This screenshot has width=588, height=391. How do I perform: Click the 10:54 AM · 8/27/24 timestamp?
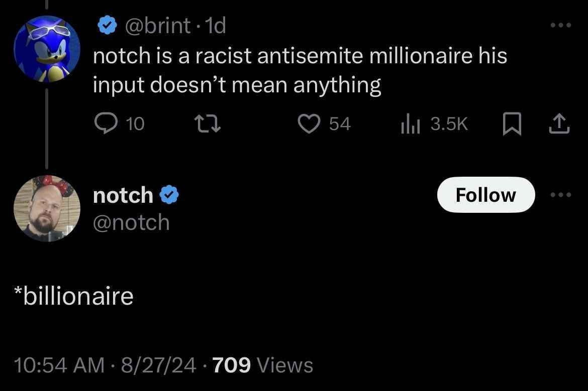105,365
